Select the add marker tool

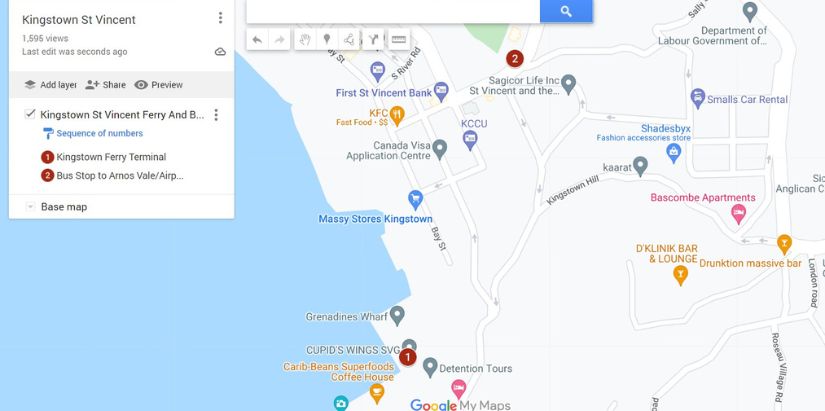(x=327, y=39)
